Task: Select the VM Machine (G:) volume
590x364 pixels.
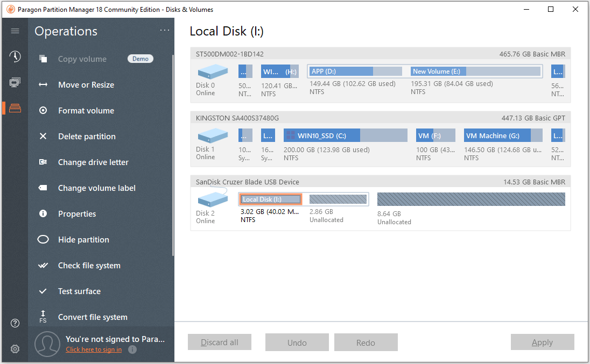Action: pyautogui.click(x=503, y=135)
